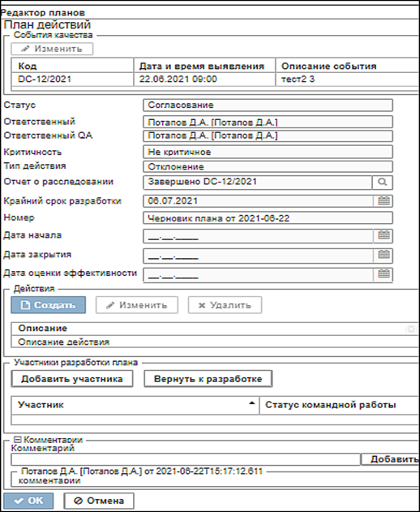Open calendar for Дата оценки эффективности
This screenshot has width=420, height=512.
coord(384,274)
